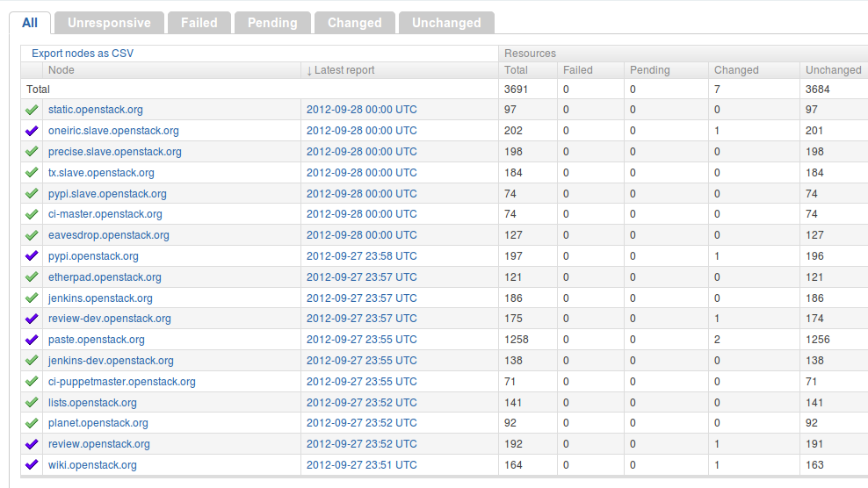
Task: Click the status icon for paste.openstack.org
Action: click(x=32, y=340)
